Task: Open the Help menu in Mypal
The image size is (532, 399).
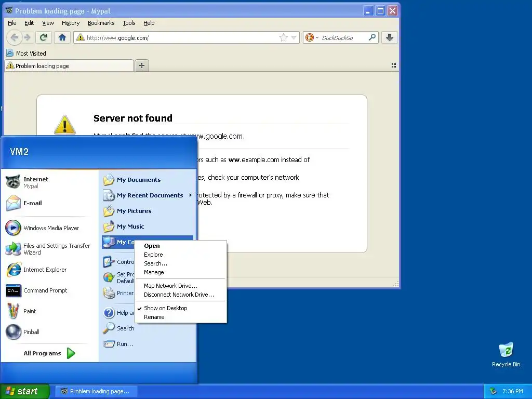Action: (x=149, y=23)
